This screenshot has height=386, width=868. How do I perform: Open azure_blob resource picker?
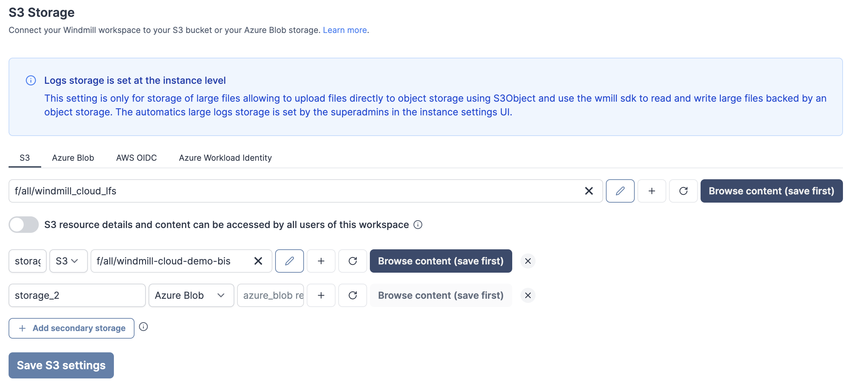pyautogui.click(x=270, y=295)
